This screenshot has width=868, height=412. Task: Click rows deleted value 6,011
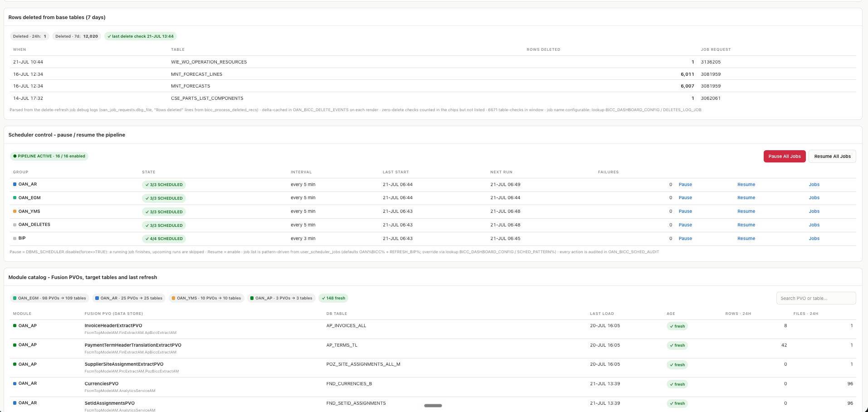[x=687, y=74]
